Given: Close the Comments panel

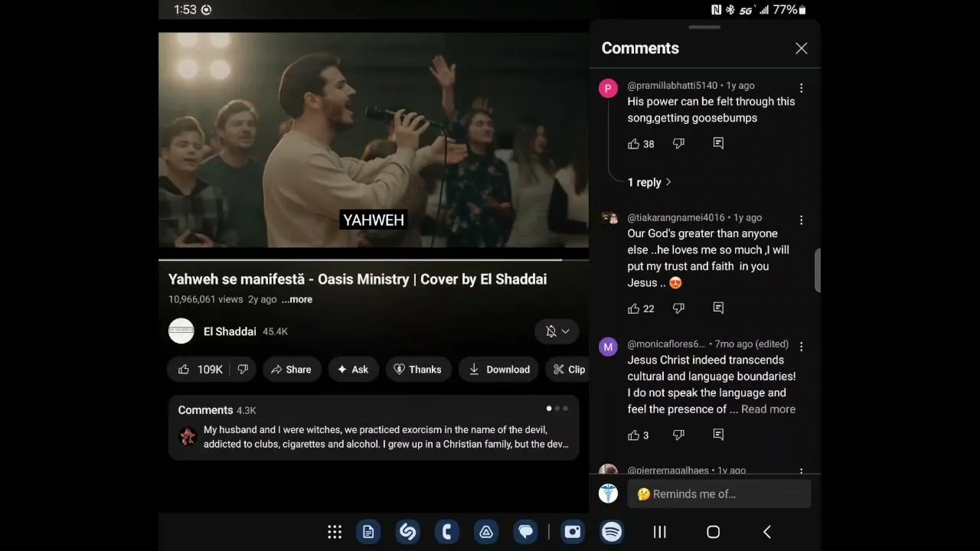Looking at the screenshot, I should 801,48.
